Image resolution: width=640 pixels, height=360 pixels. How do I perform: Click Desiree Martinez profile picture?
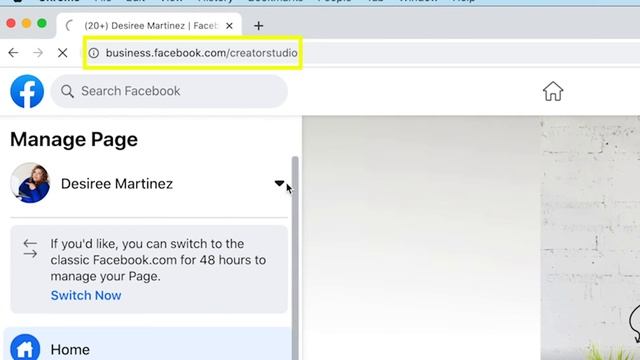[30, 183]
